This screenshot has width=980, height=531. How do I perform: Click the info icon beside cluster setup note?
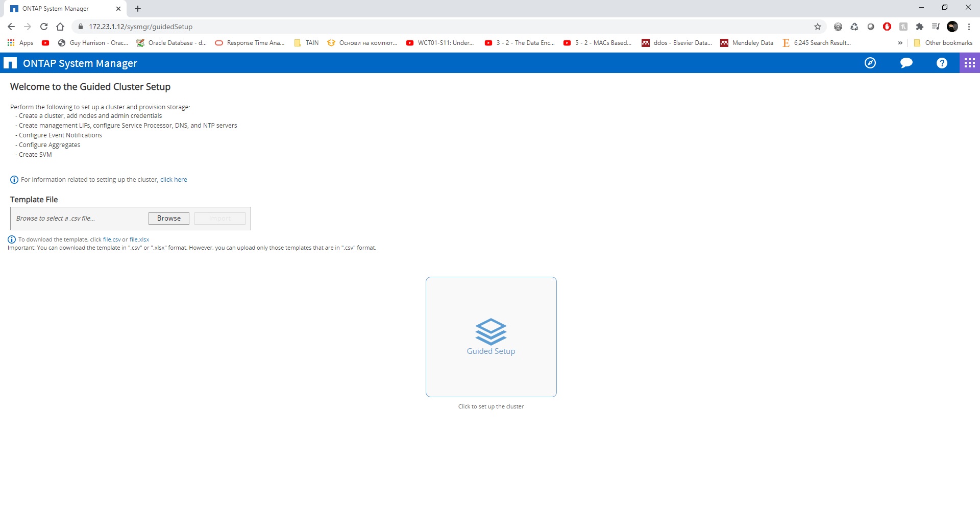[14, 180]
